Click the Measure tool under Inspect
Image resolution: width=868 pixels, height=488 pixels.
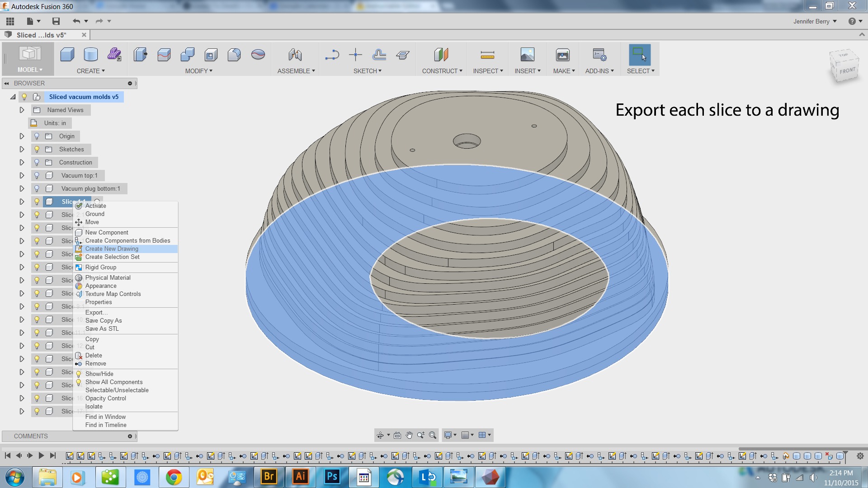[487, 55]
